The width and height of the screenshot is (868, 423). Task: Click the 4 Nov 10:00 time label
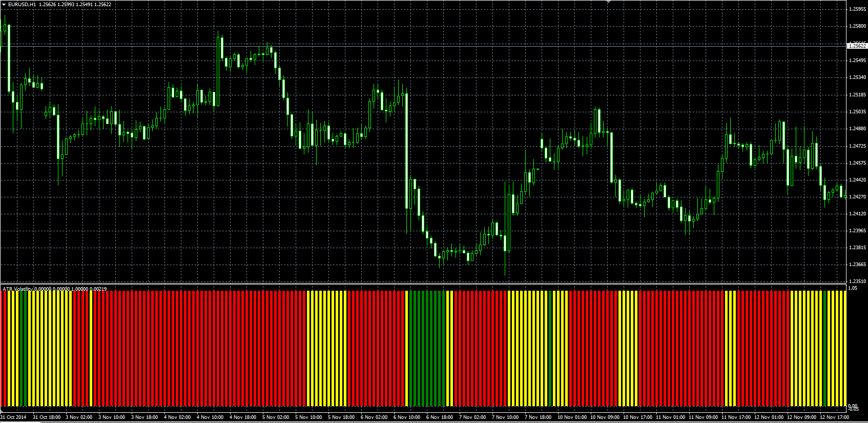point(211,417)
